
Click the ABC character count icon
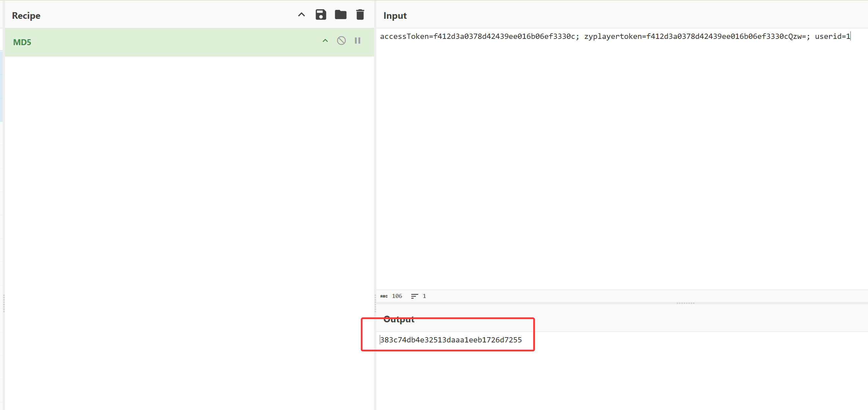[384, 296]
